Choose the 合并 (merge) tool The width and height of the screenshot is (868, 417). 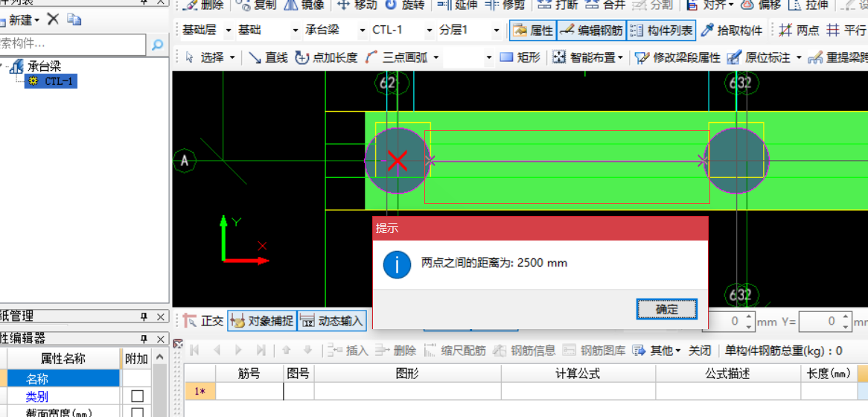(605, 5)
